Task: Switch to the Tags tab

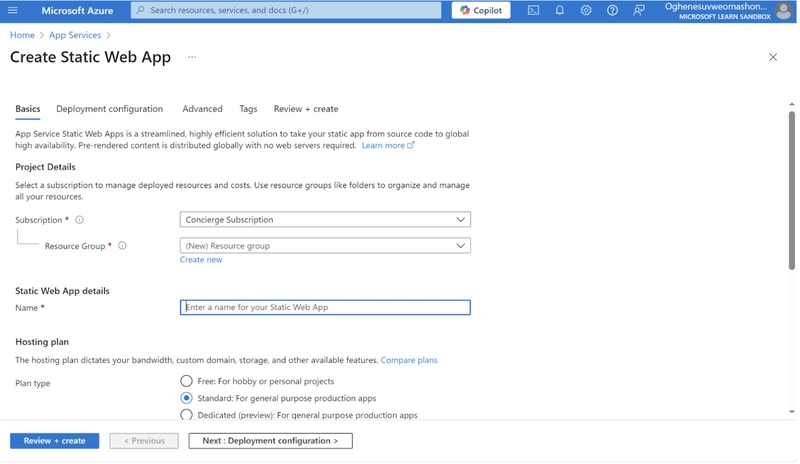Action: pyautogui.click(x=248, y=109)
